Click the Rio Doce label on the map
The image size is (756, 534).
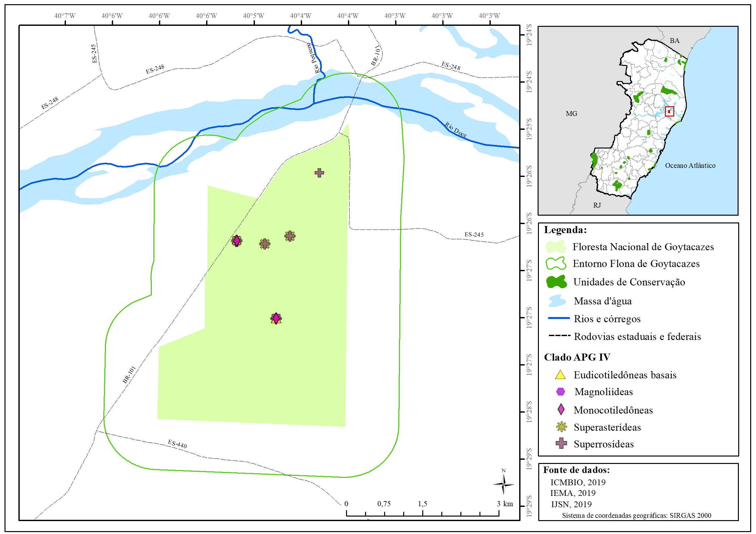point(456,130)
